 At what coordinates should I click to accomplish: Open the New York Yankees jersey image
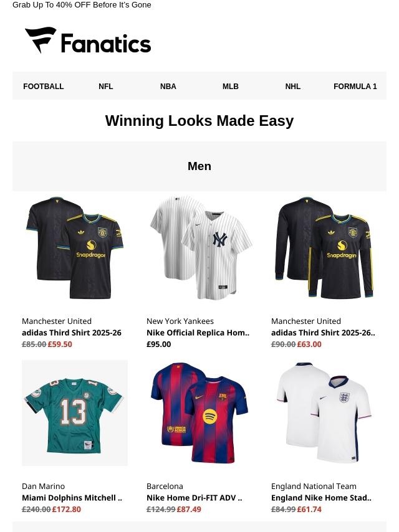point(199,248)
